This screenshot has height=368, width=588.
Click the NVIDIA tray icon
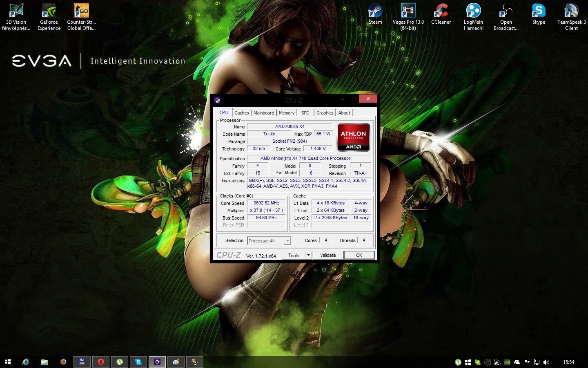pos(507,362)
